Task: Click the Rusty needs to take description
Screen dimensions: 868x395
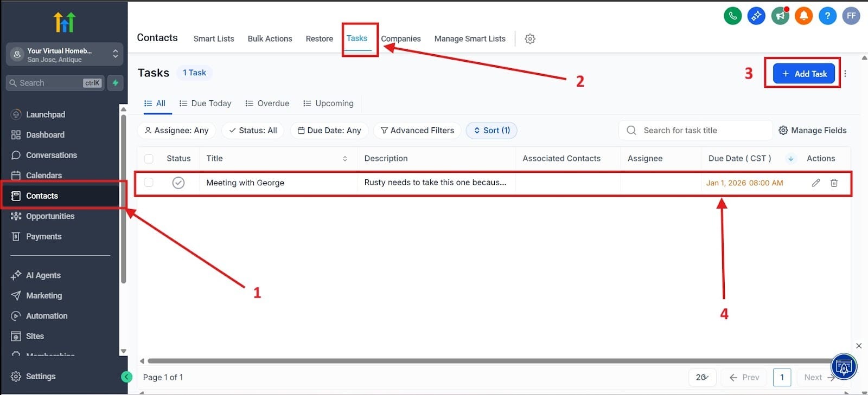Action: 435,183
